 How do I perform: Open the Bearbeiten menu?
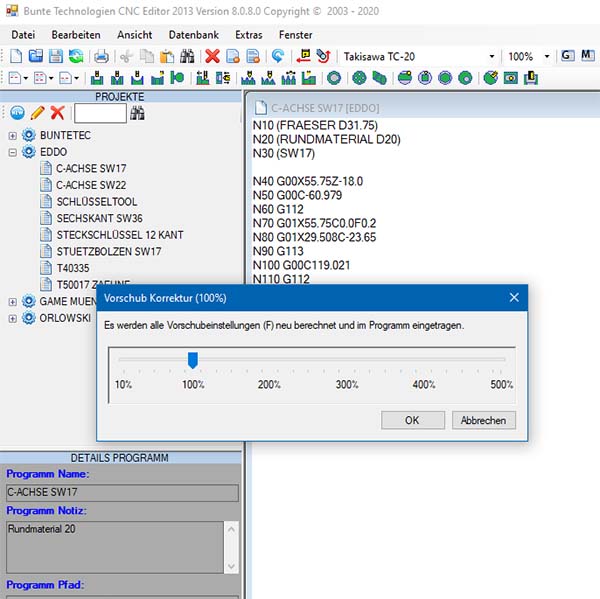point(76,35)
